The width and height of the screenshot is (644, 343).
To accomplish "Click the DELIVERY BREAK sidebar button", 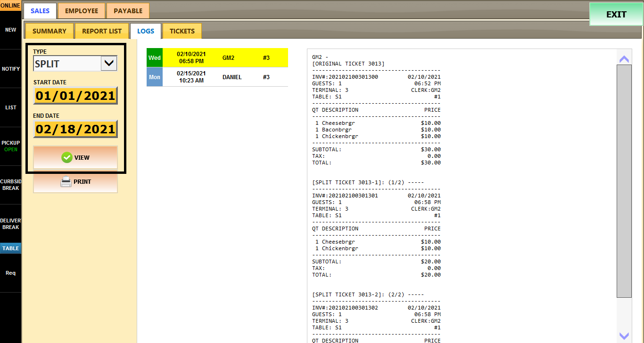I will pyautogui.click(x=10, y=224).
